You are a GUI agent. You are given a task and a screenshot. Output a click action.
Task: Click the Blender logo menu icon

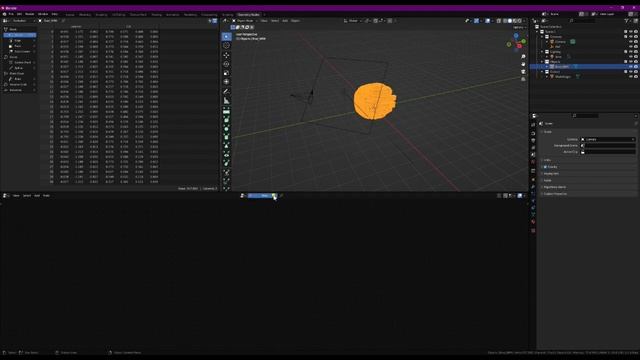pos(4,14)
